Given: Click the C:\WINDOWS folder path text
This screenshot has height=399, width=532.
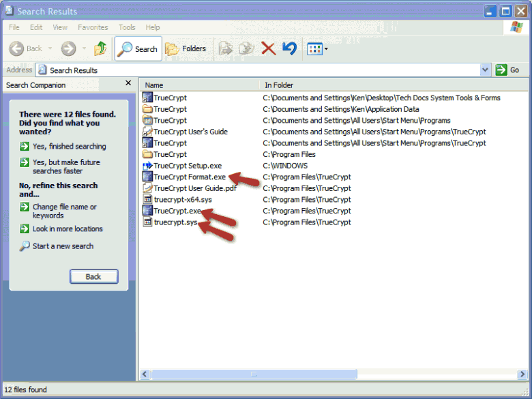Looking at the screenshot, I should pyautogui.click(x=285, y=166).
